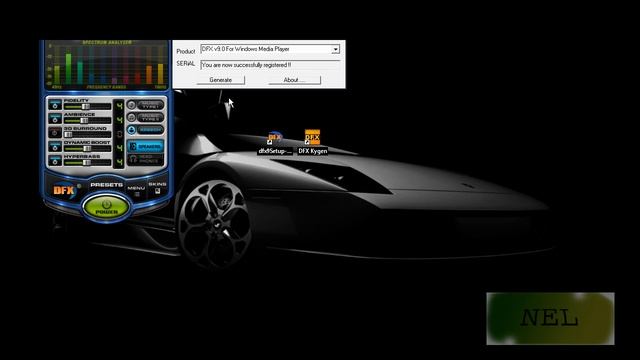Click the SERIAL text field
The width and height of the screenshot is (640, 360).
[x=270, y=65]
